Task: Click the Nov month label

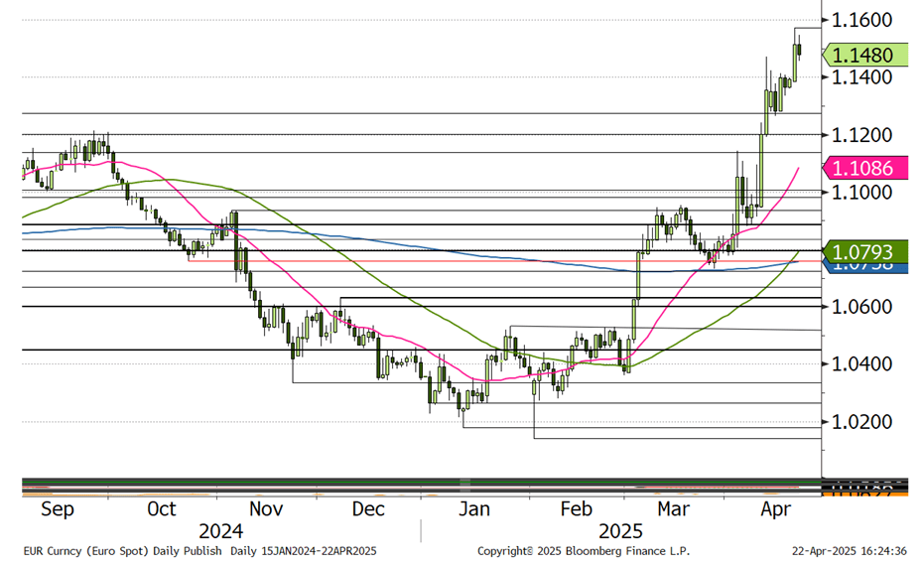Action: click(x=264, y=509)
